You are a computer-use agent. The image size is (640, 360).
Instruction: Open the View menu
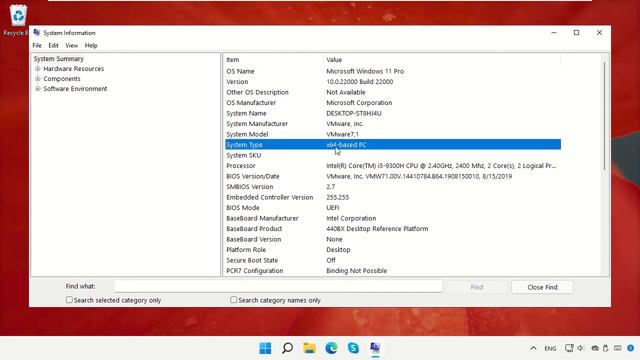click(71, 45)
